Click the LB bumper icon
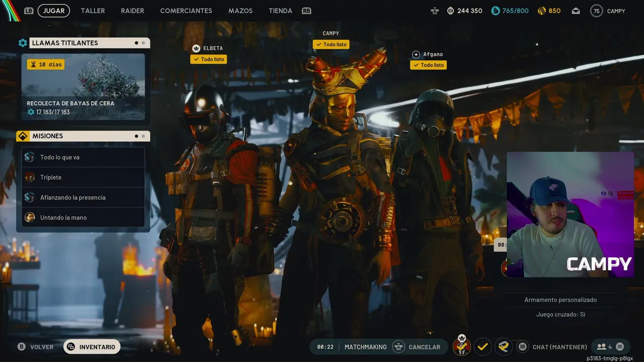644x362 pixels. coord(29,11)
